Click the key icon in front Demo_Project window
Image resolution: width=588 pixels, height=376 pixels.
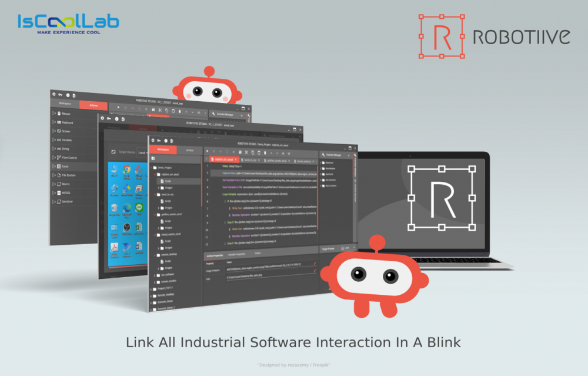(159, 141)
